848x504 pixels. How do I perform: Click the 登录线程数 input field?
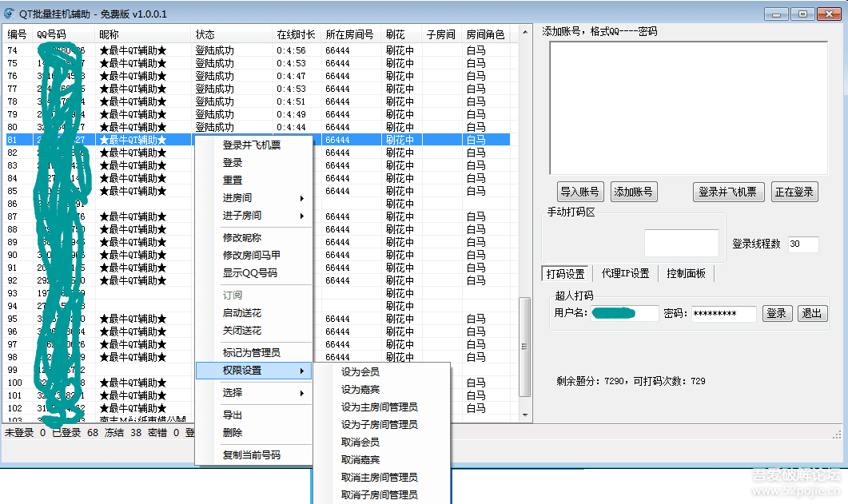pyautogui.click(x=803, y=244)
